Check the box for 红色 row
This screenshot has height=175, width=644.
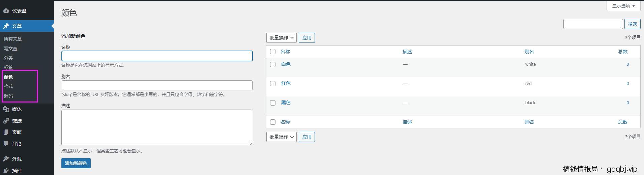click(273, 84)
